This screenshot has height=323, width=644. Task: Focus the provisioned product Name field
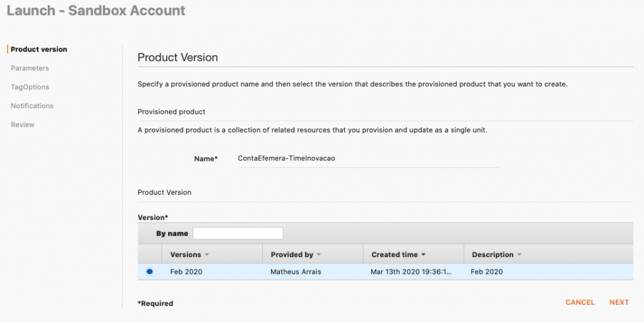coord(367,159)
